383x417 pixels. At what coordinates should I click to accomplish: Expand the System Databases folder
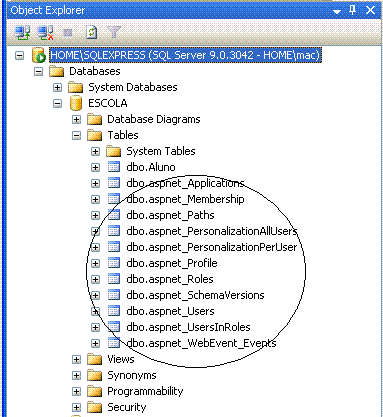58,87
